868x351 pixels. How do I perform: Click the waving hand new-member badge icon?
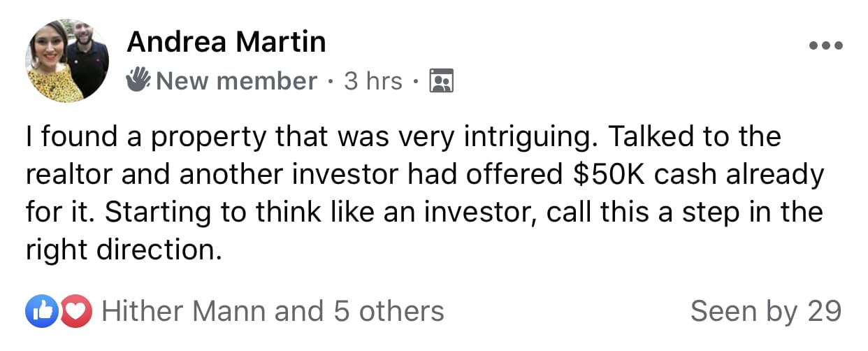[x=138, y=80]
